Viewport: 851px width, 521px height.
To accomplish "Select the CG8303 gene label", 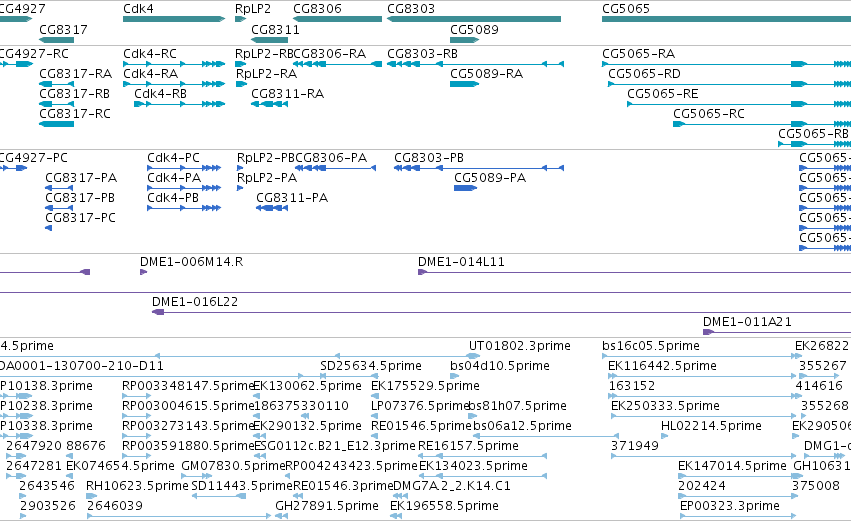I will click(x=411, y=9).
